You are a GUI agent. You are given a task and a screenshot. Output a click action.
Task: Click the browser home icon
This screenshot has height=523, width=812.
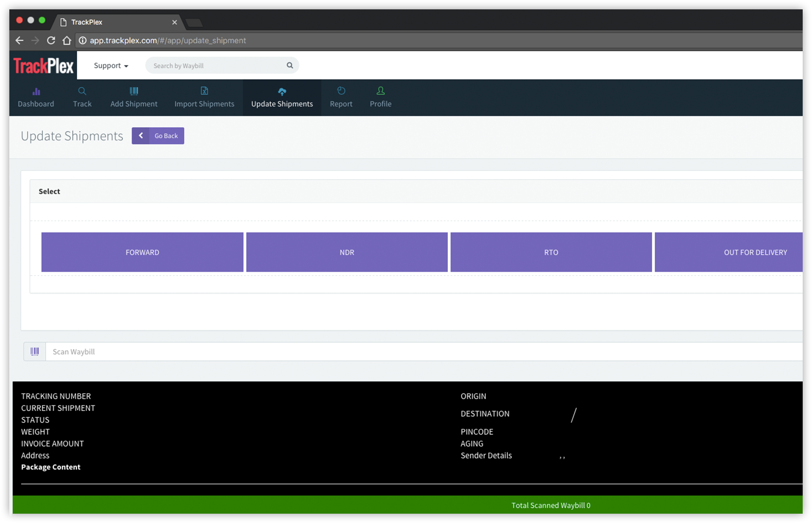tap(67, 40)
